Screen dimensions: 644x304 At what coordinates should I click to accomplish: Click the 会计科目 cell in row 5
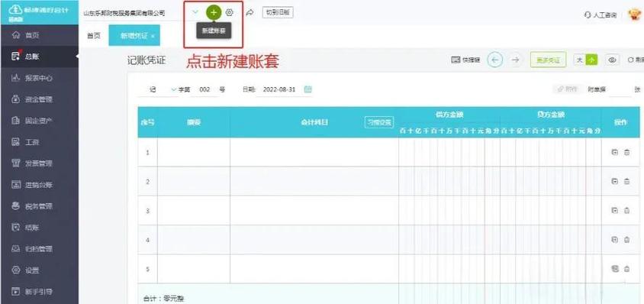point(314,269)
